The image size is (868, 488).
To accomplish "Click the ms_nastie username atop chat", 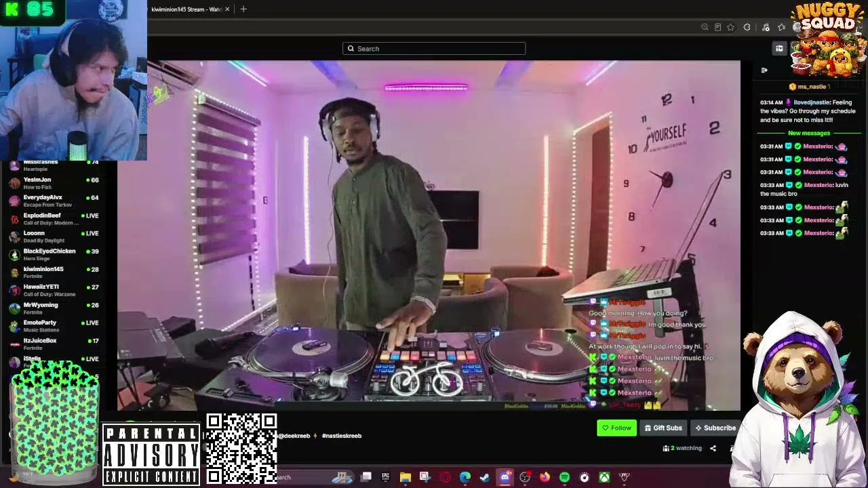I will pos(812,87).
